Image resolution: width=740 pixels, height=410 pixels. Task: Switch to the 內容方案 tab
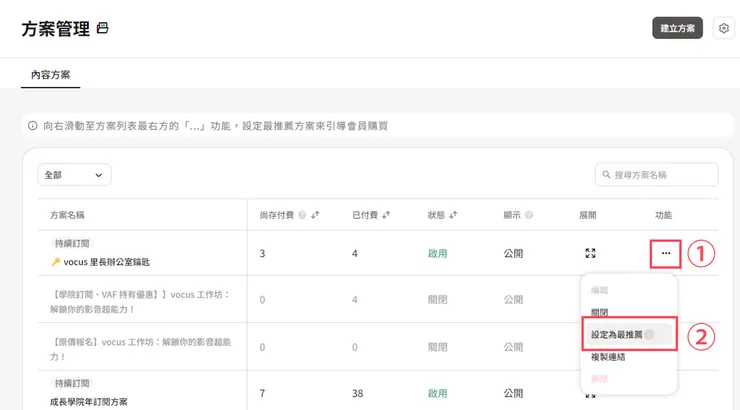point(50,75)
